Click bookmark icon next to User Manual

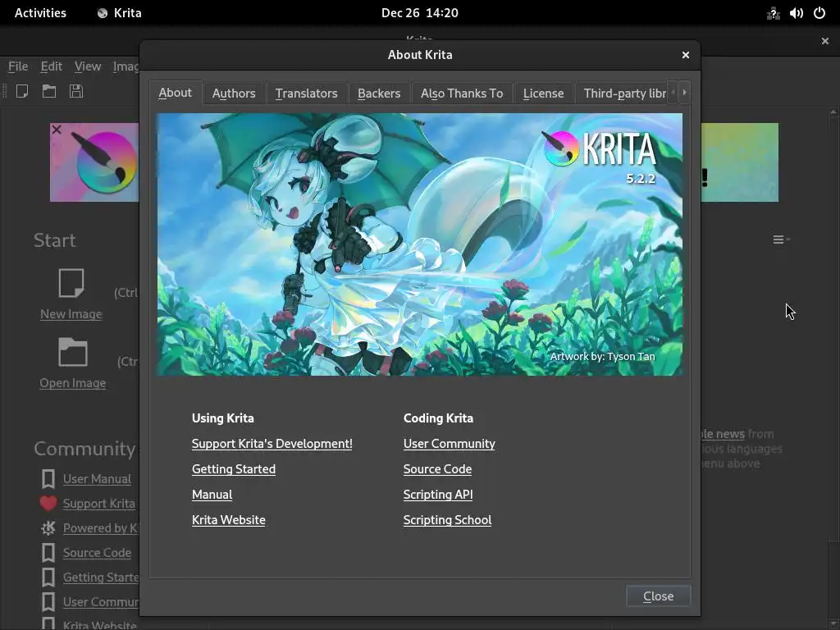point(48,479)
